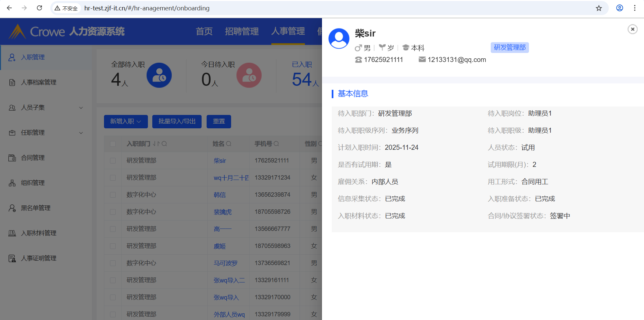644x320 pixels.
Task: Expand the 人员子集 sidebar menu
Action: point(81,108)
